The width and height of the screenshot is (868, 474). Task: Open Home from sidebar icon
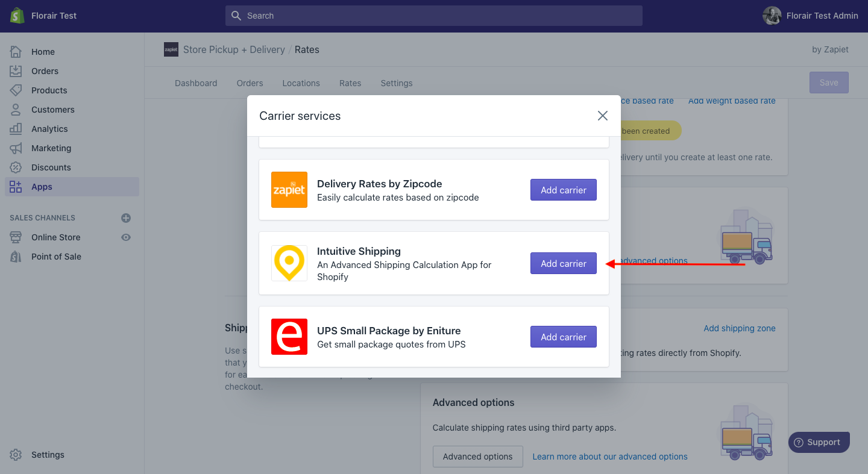click(x=16, y=52)
